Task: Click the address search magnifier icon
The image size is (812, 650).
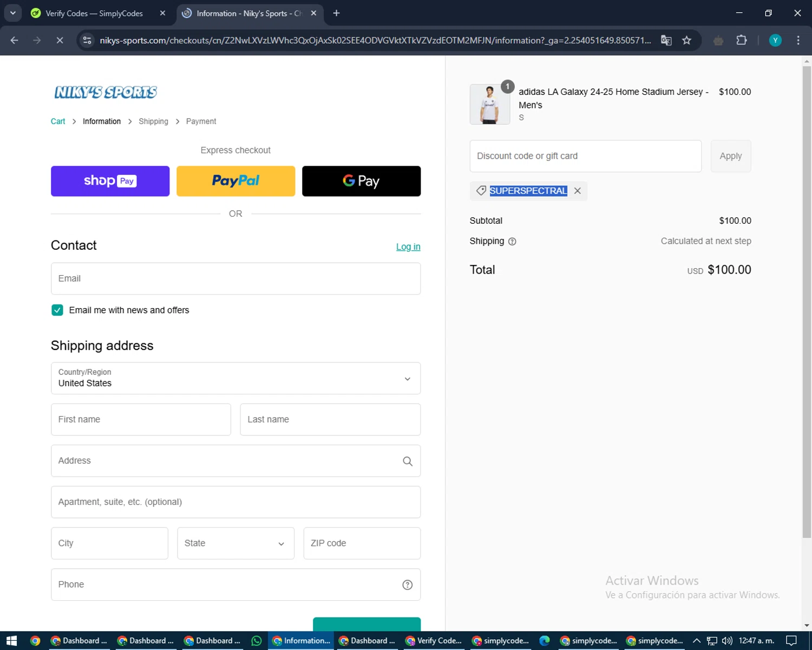Action: click(408, 461)
